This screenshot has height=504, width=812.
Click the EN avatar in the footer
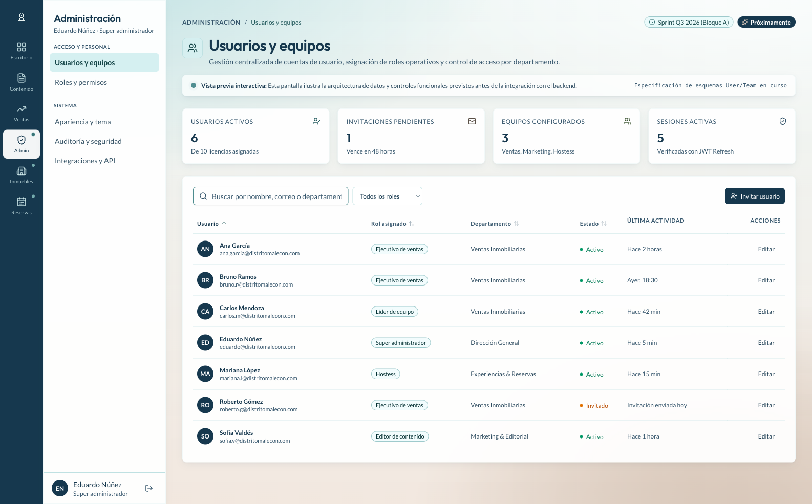pos(60,489)
